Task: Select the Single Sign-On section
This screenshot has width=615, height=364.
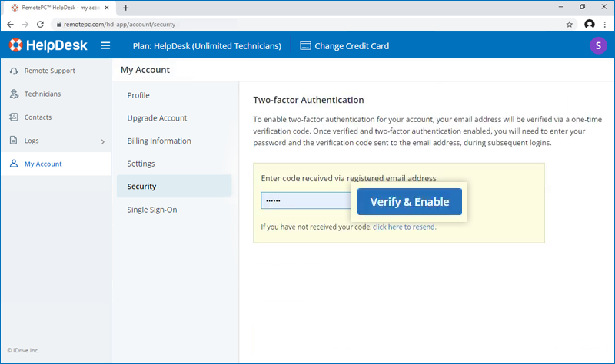Action: click(x=152, y=210)
